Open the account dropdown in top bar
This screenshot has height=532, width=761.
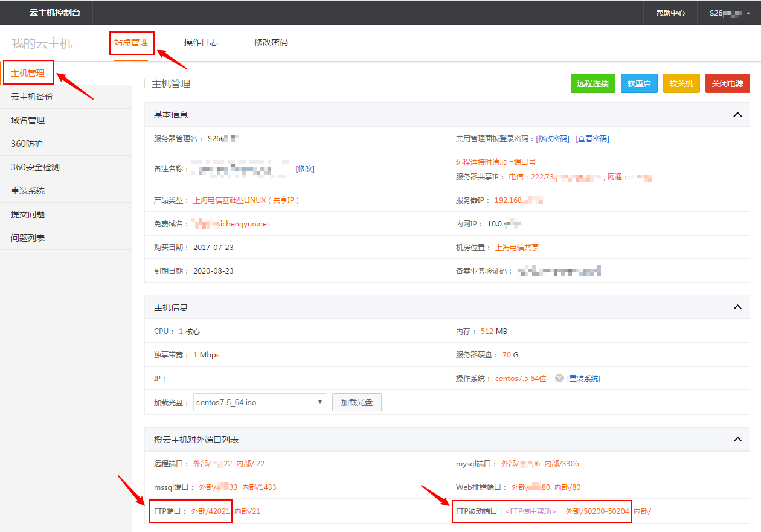pos(730,13)
